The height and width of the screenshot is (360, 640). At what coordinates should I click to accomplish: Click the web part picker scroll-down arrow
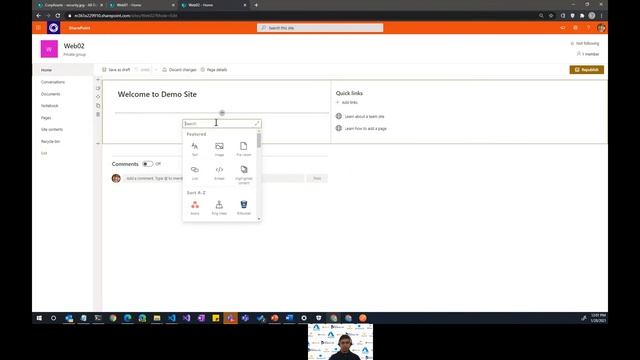[x=259, y=219]
